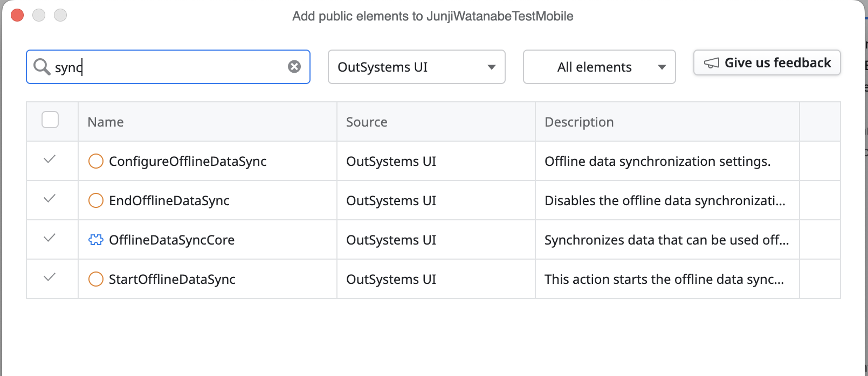Click the OfflineDataSyncCore block puzzle icon
This screenshot has width=868, height=376.
pos(96,240)
